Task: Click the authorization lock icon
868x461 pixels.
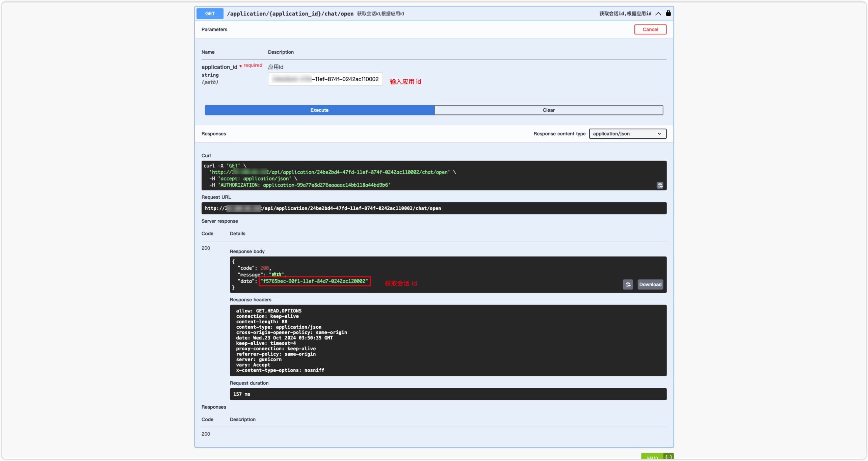Action: (668, 13)
